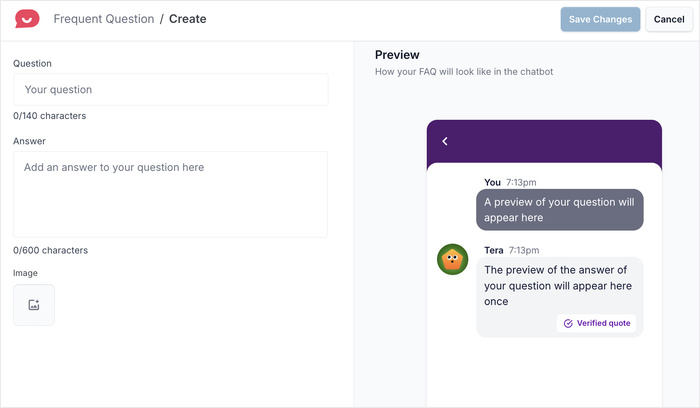The image size is (700, 408).
Task: Click the 'Tera' sender name
Action: click(x=494, y=250)
